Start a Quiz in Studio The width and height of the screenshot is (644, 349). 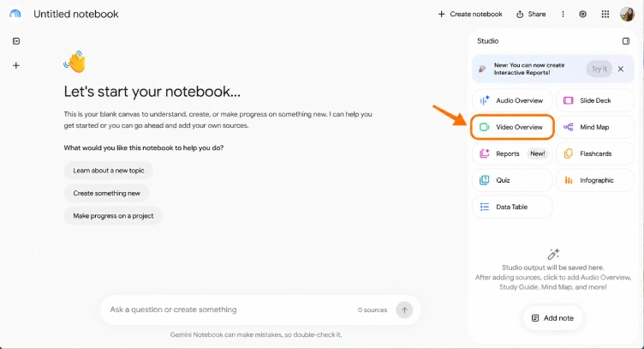pyautogui.click(x=512, y=180)
